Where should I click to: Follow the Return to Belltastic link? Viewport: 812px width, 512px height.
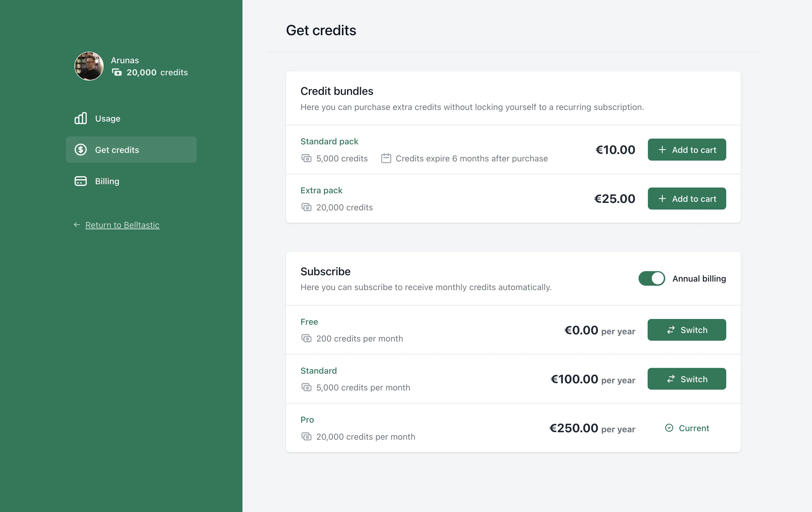click(x=122, y=225)
